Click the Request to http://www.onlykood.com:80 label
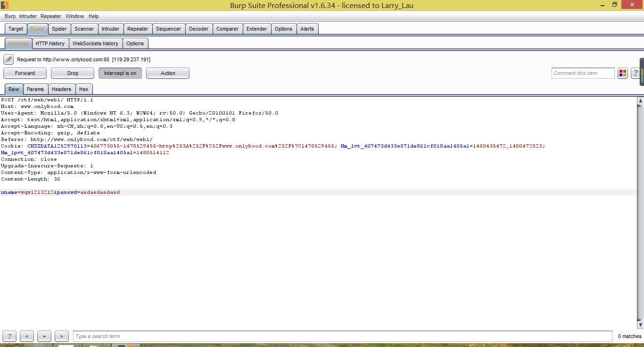This screenshot has width=644, height=347. pos(84,59)
